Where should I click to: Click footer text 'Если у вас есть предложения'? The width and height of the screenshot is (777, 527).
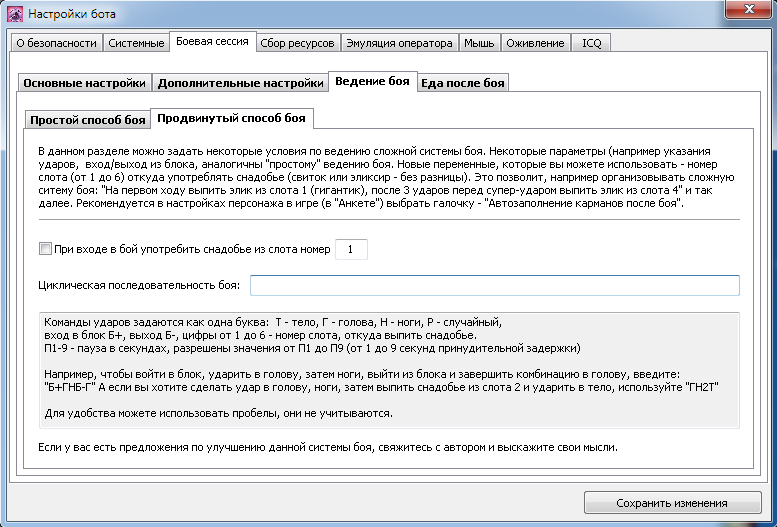click(x=328, y=447)
